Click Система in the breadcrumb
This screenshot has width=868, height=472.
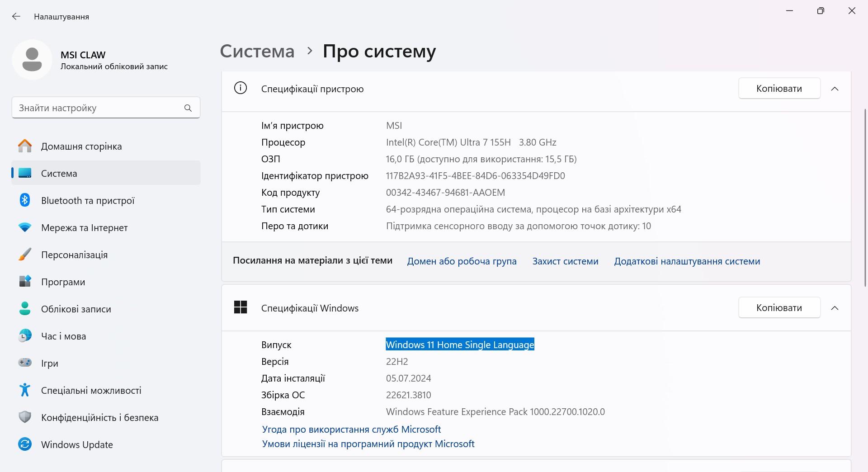point(257,51)
